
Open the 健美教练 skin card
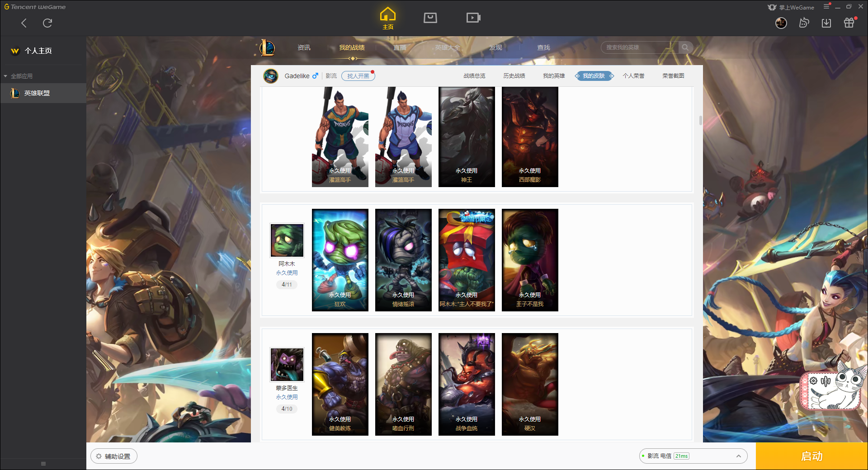[x=340, y=384]
